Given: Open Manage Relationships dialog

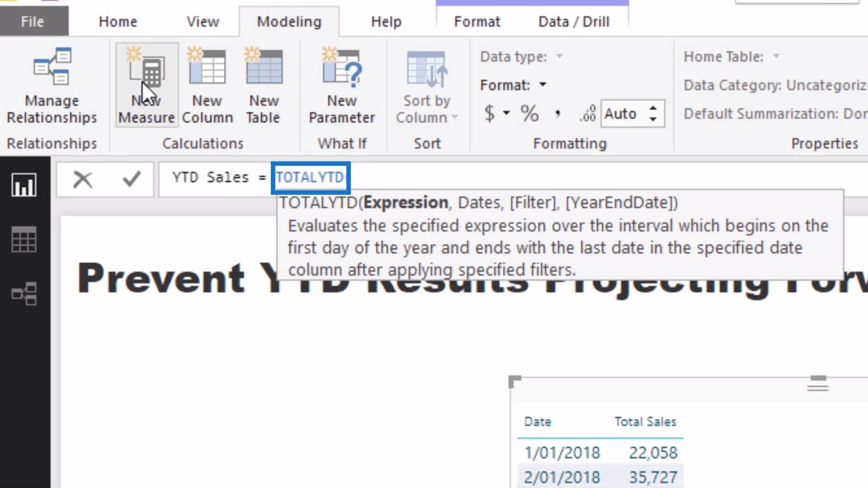Looking at the screenshot, I should (x=52, y=85).
